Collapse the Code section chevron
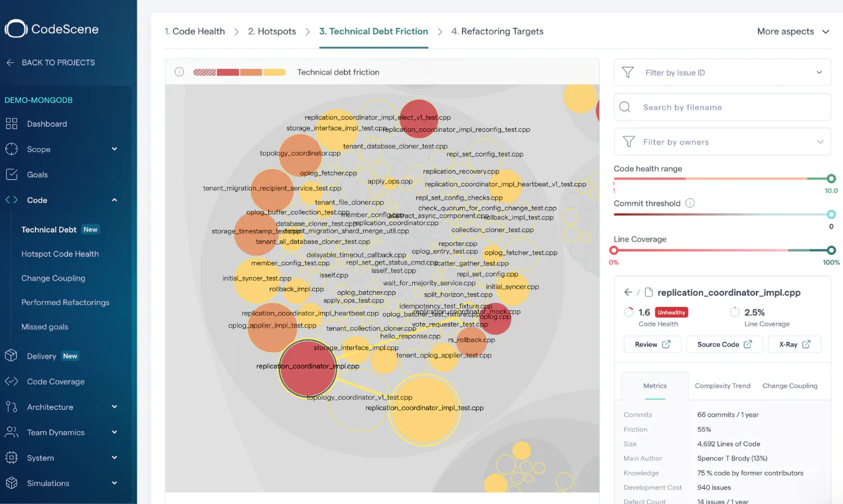The width and height of the screenshot is (843, 504). point(114,200)
